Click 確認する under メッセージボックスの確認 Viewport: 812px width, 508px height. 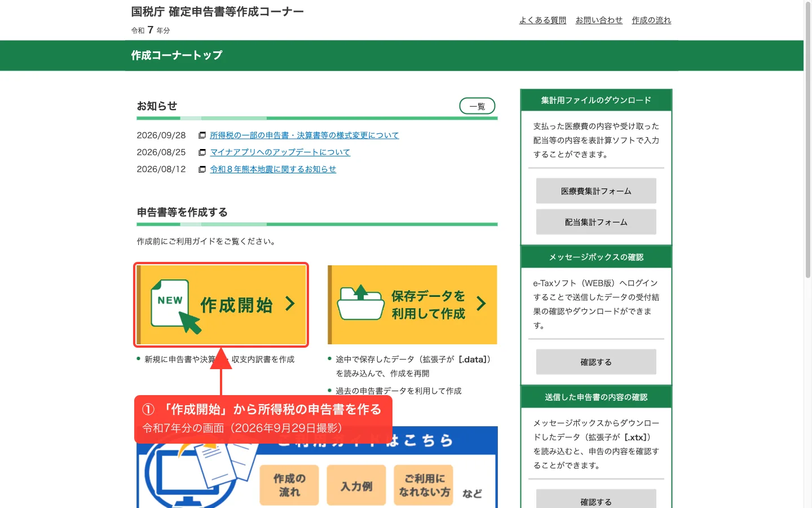pos(596,362)
